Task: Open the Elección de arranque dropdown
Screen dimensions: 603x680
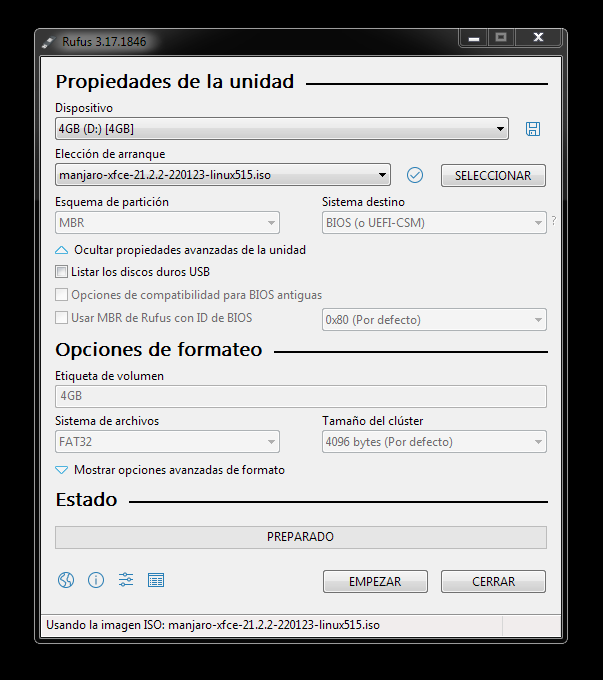Action: 223,175
